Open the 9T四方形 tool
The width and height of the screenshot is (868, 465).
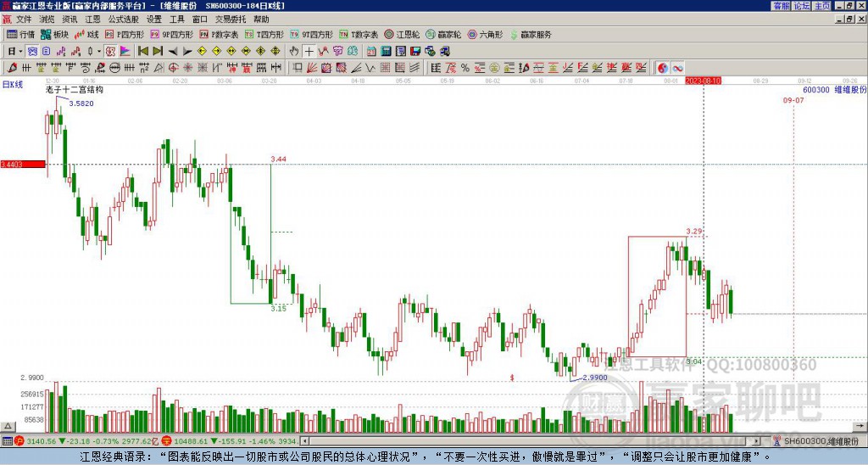tap(311, 34)
